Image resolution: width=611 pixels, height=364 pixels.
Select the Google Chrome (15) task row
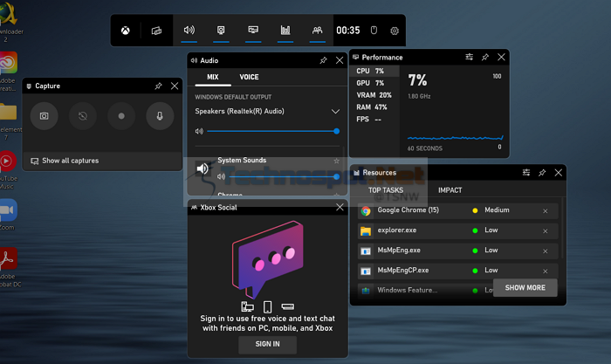point(458,210)
